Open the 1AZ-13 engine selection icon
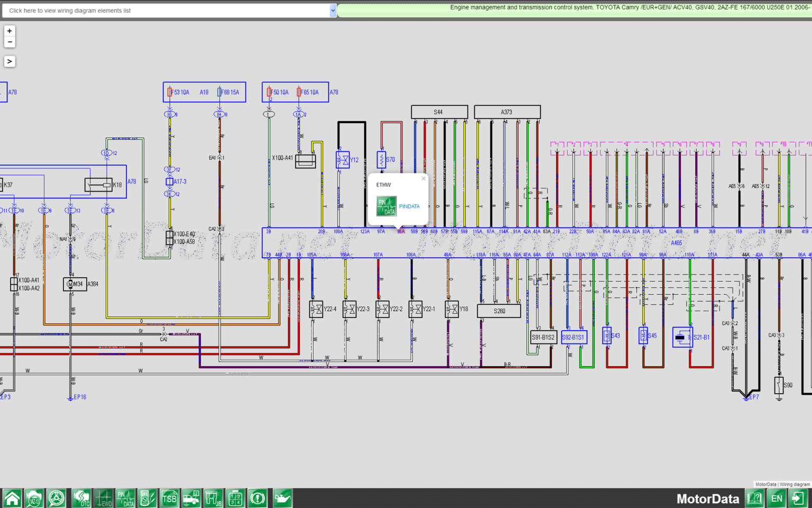This screenshot has width=812, height=508. (x=34, y=498)
